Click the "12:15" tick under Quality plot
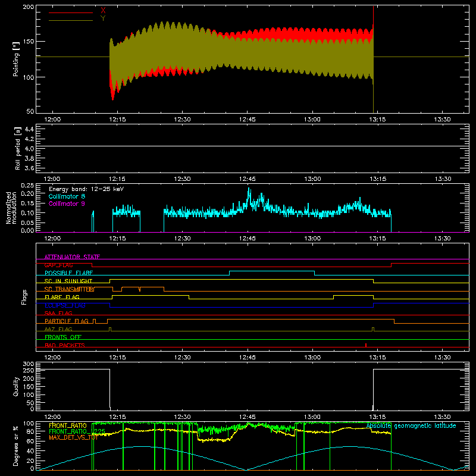 [117, 417]
